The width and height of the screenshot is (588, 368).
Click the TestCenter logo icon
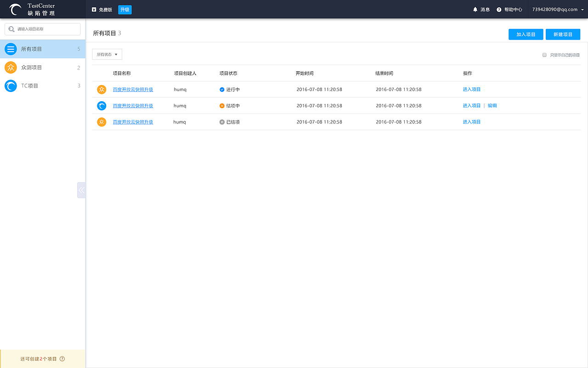point(15,9)
